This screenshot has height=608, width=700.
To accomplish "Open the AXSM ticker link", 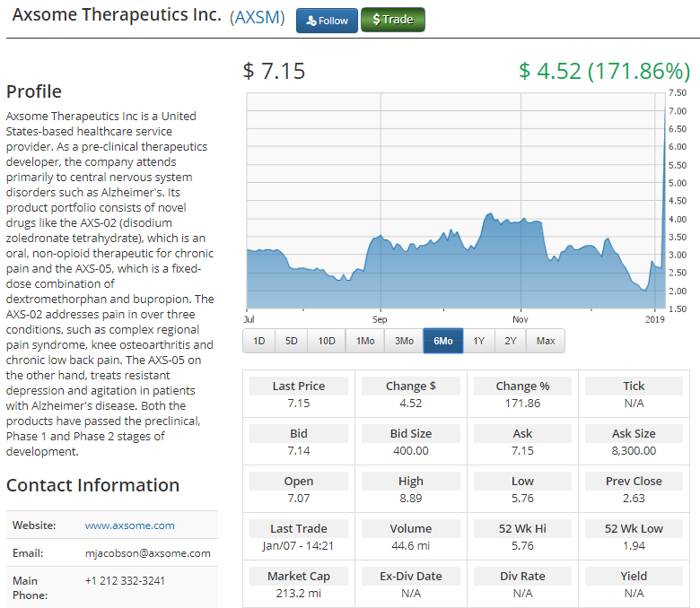I will pos(258,17).
